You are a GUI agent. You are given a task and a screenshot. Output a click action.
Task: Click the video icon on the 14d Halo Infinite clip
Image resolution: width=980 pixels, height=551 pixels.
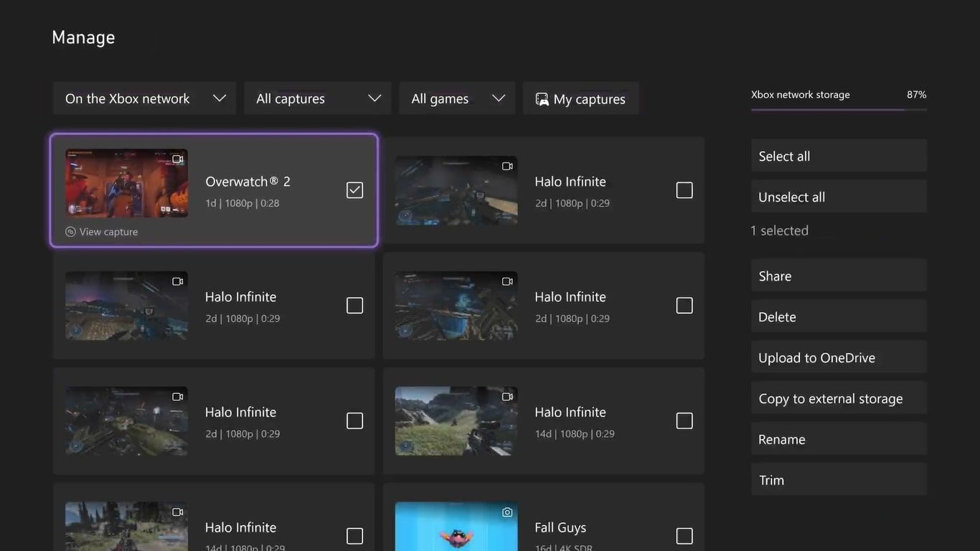pos(507,396)
